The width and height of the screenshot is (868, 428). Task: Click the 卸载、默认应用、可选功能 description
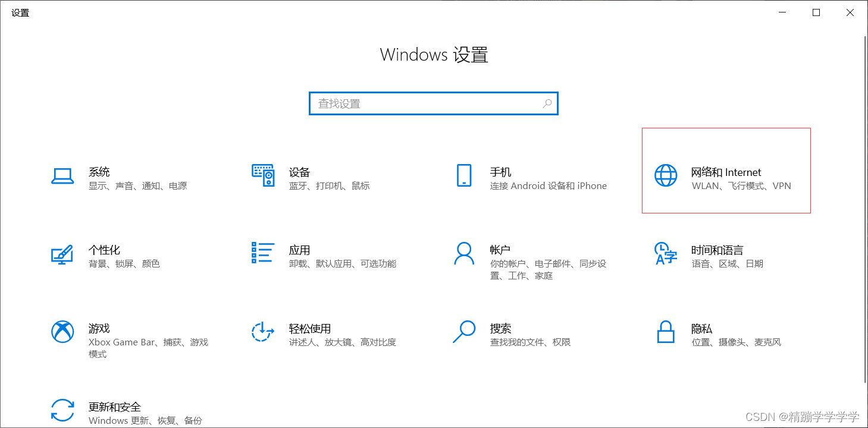(x=343, y=264)
